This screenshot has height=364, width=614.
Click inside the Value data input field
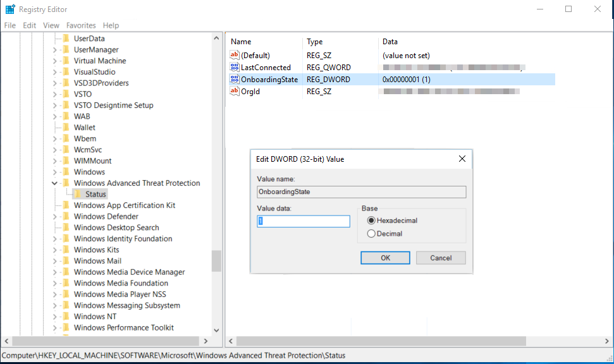[x=304, y=221]
